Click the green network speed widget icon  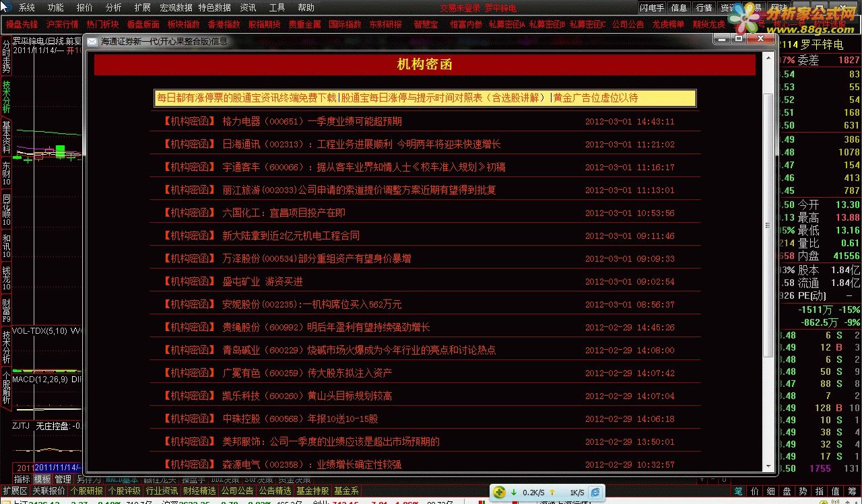coord(500,493)
